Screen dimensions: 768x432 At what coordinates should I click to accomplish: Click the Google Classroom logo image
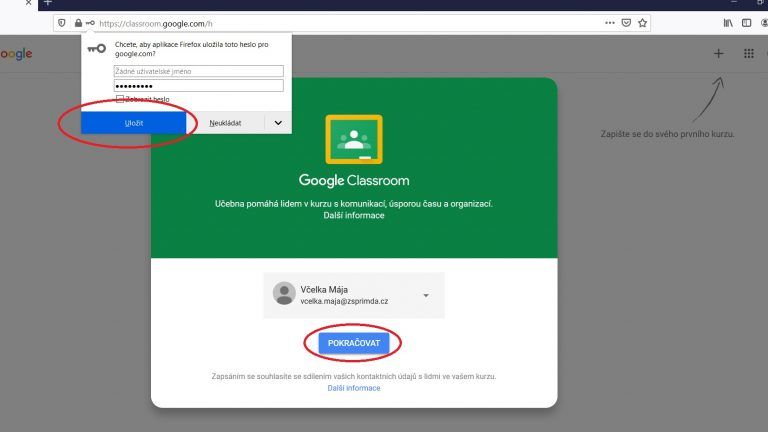pyautogui.click(x=354, y=139)
